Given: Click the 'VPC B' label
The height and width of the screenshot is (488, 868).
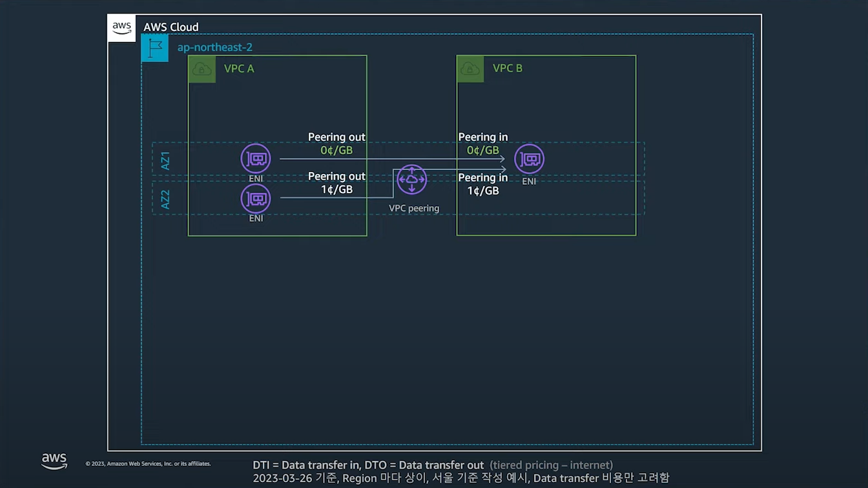Looking at the screenshot, I should click(508, 69).
